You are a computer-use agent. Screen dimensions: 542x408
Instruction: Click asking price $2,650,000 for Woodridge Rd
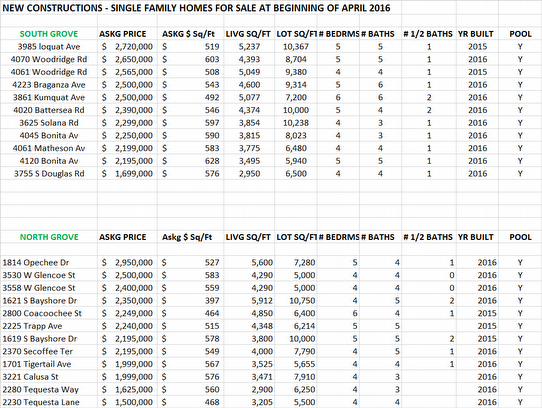tap(127, 59)
